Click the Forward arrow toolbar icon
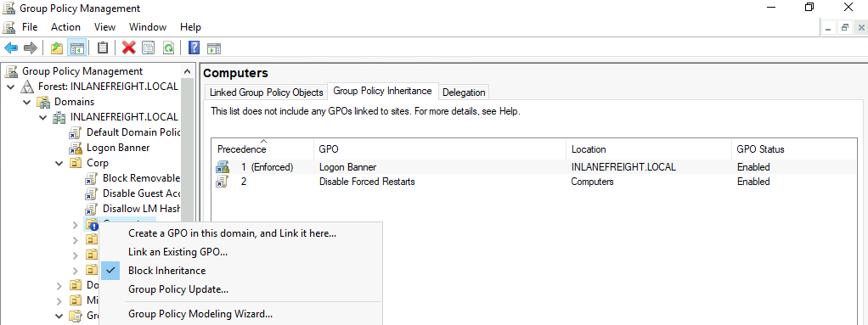 click(31, 48)
